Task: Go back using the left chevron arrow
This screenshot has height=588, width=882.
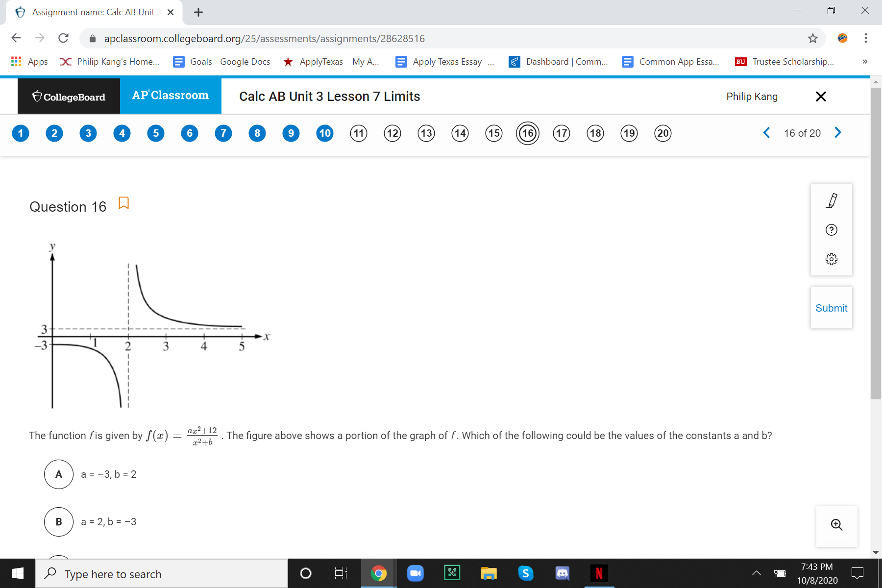Action: pyautogui.click(x=766, y=132)
